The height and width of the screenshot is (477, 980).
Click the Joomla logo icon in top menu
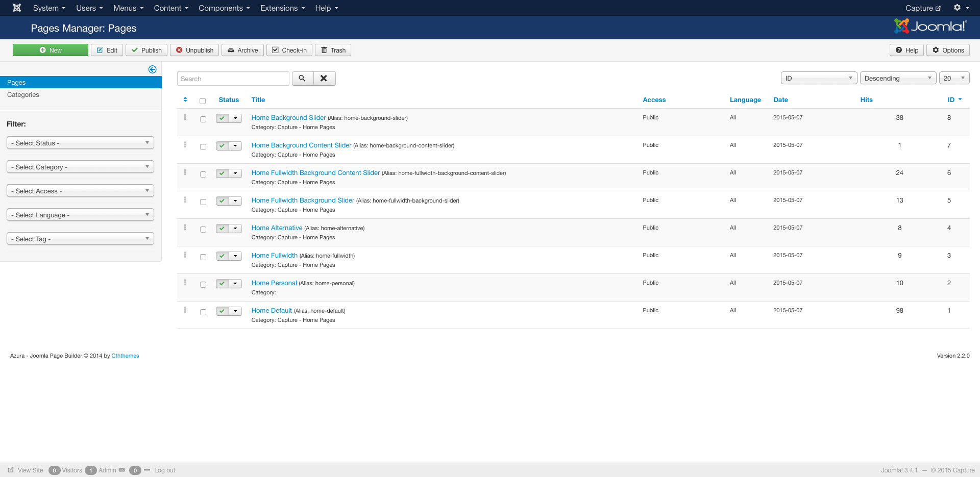17,8
